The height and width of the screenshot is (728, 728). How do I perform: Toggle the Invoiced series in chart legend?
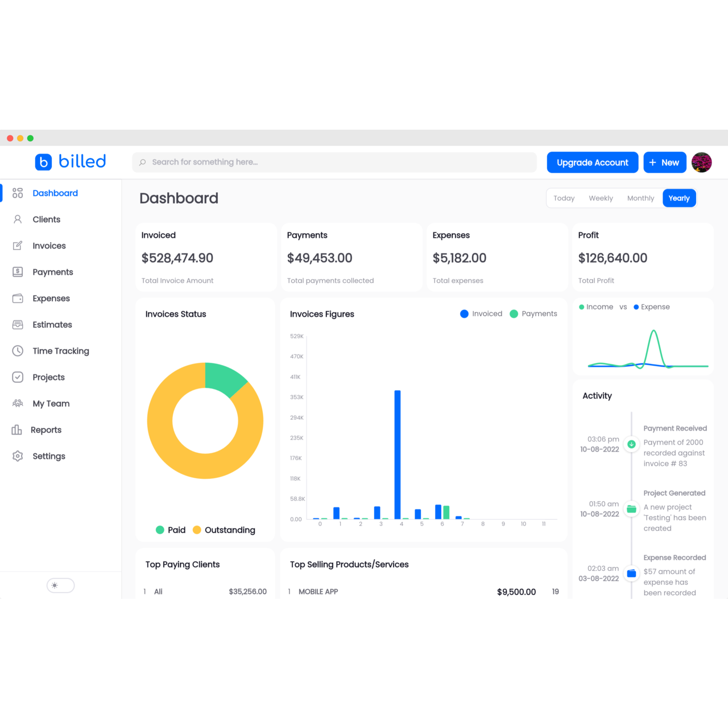pos(481,314)
